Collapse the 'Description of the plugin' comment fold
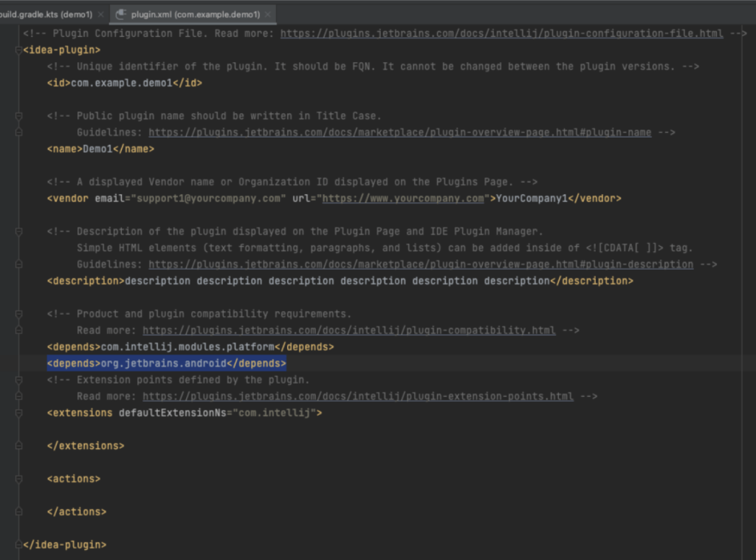This screenshot has width=756, height=560. 18,231
